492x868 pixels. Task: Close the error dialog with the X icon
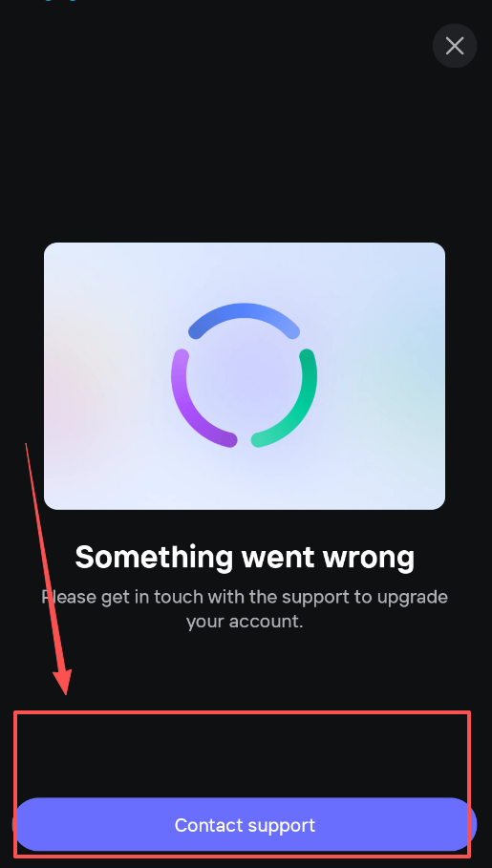click(455, 46)
